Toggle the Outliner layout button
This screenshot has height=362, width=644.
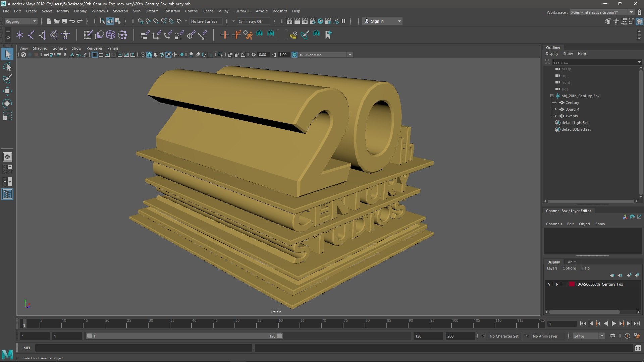point(7,194)
